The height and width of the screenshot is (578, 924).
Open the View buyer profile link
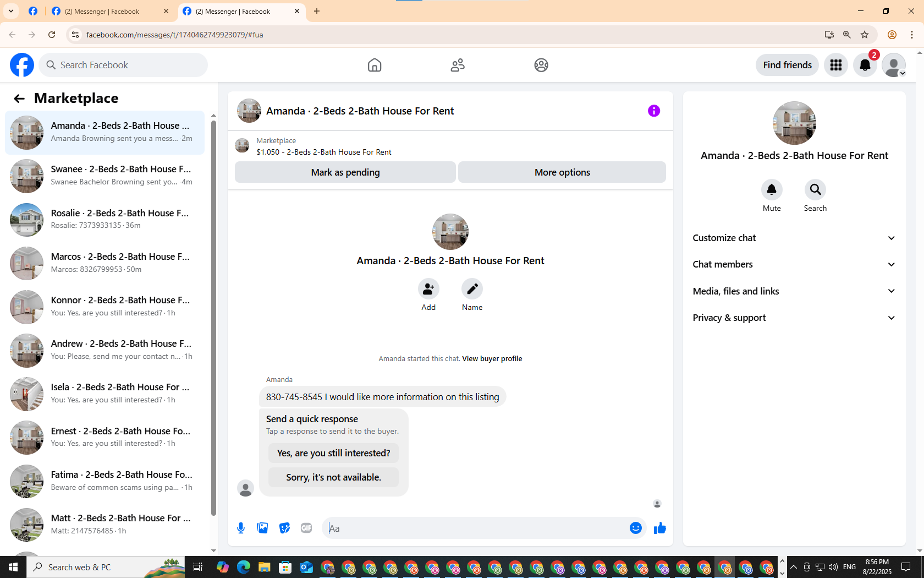coord(492,358)
